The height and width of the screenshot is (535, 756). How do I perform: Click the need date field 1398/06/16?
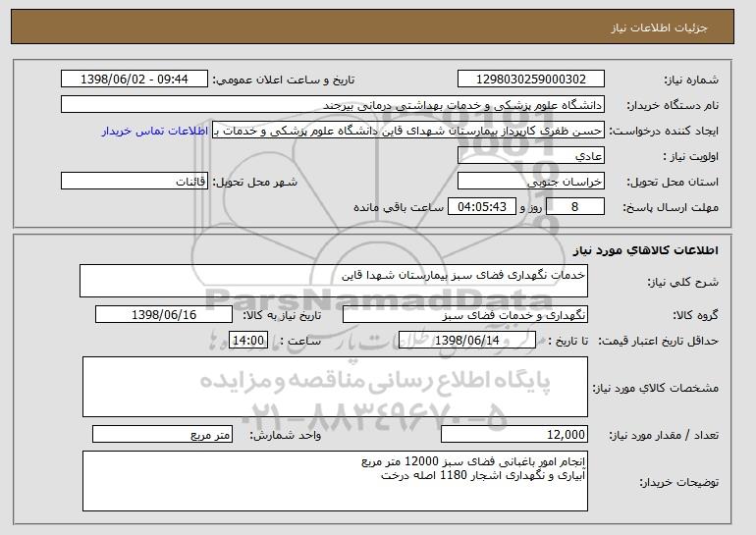(x=164, y=315)
